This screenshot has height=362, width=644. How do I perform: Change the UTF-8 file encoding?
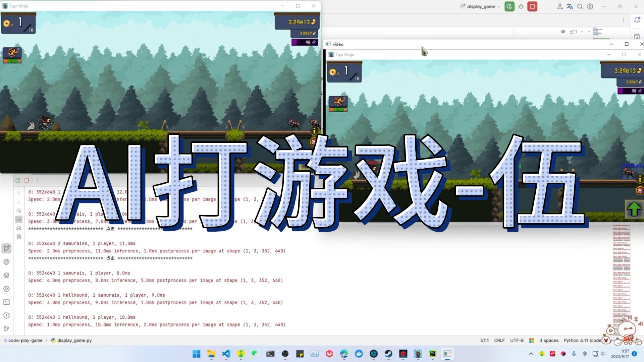point(517,340)
